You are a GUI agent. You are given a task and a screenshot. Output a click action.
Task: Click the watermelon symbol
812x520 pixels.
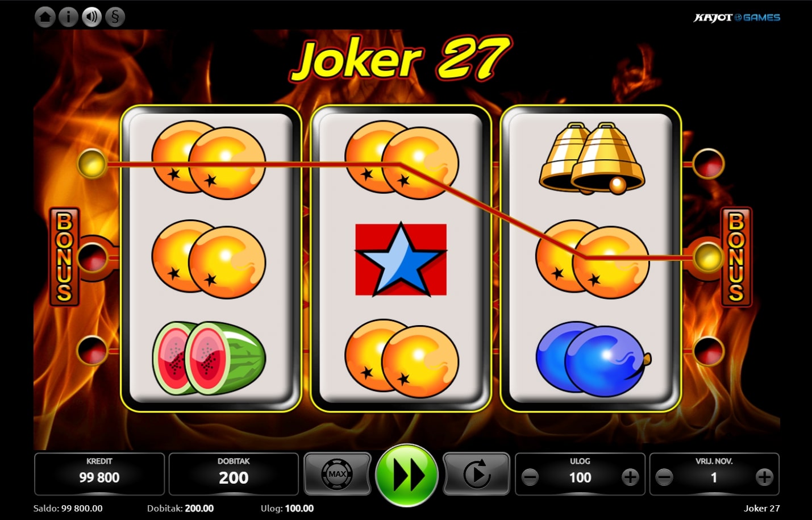pos(209,358)
